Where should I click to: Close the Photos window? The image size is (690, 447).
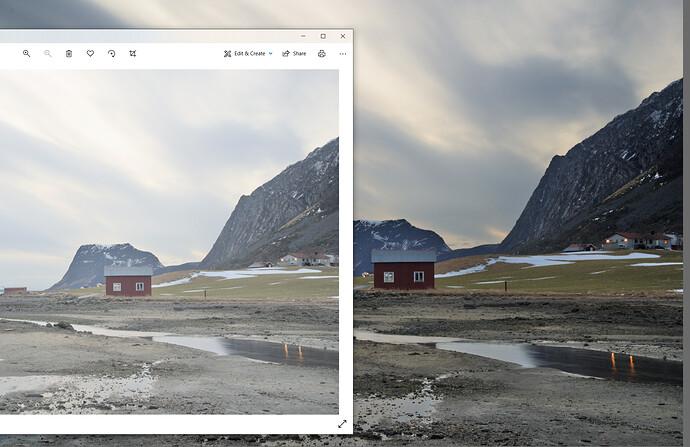[x=343, y=36]
